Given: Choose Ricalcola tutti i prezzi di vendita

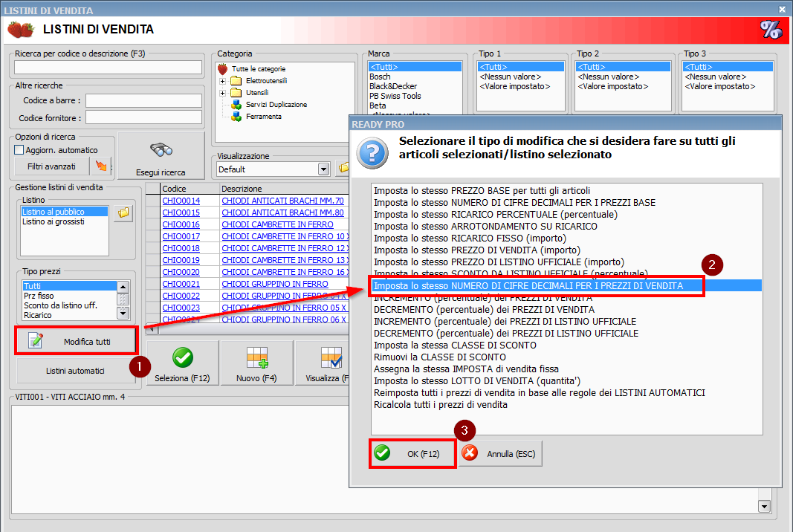Looking at the screenshot, I should tap(441, 404).
